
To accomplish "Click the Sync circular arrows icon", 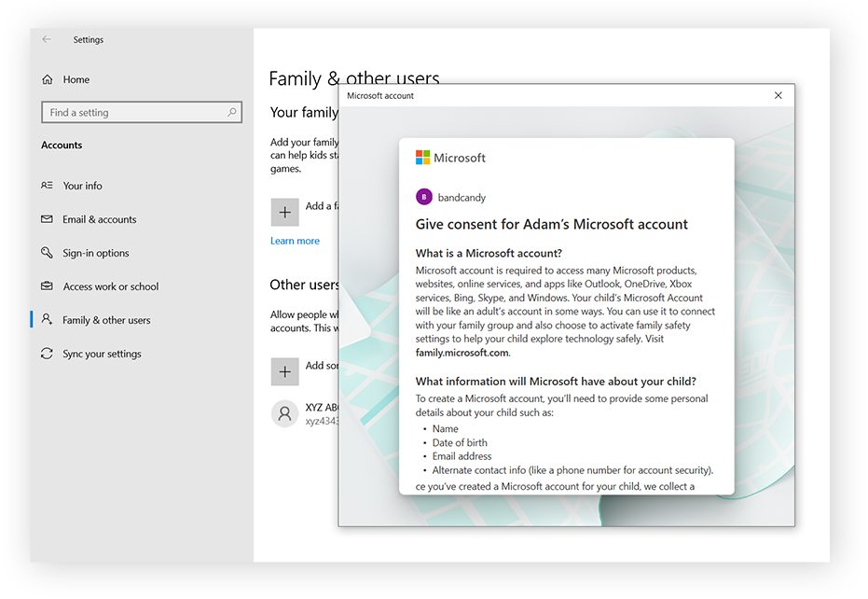I will (x=47, y=353).
